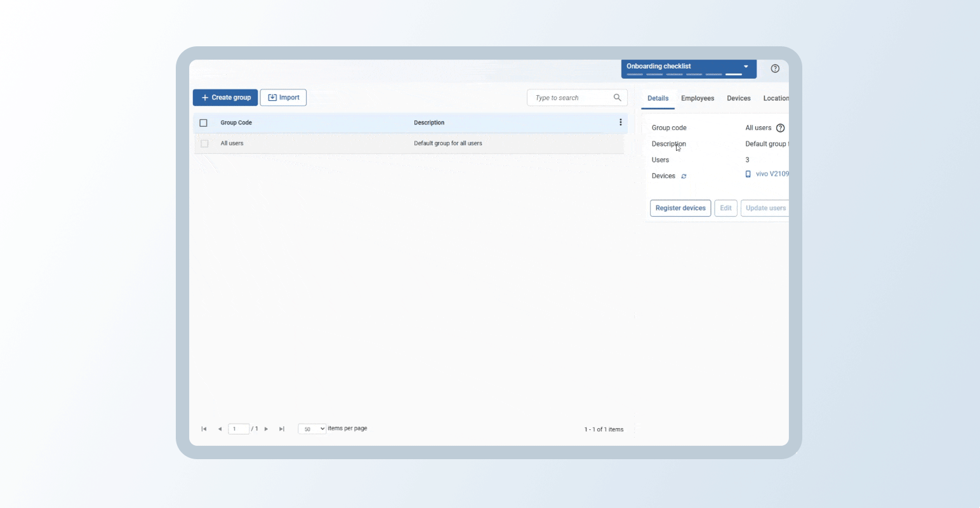
Task: Click the info icon beside All users
Action: coord(781,128)
